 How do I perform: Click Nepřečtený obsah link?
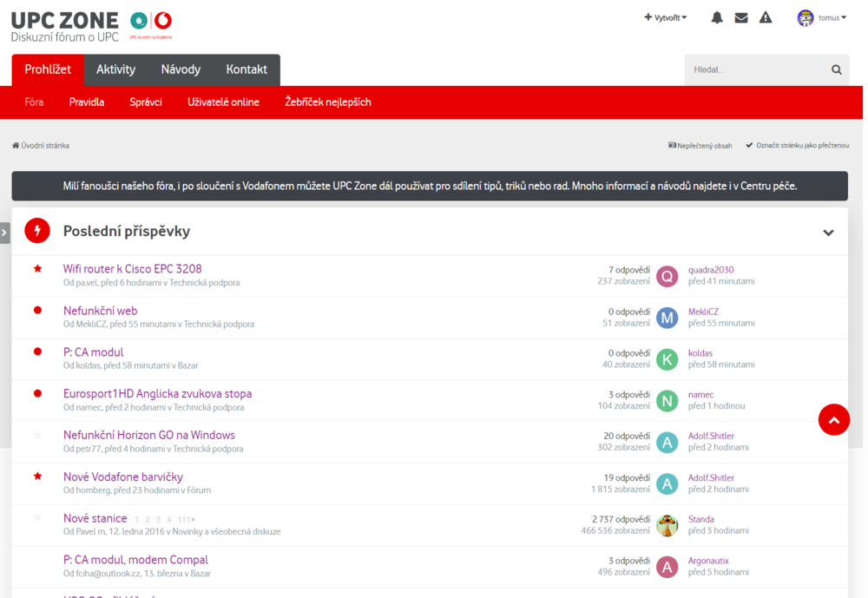pyautogui.click(x=700, y=146)
